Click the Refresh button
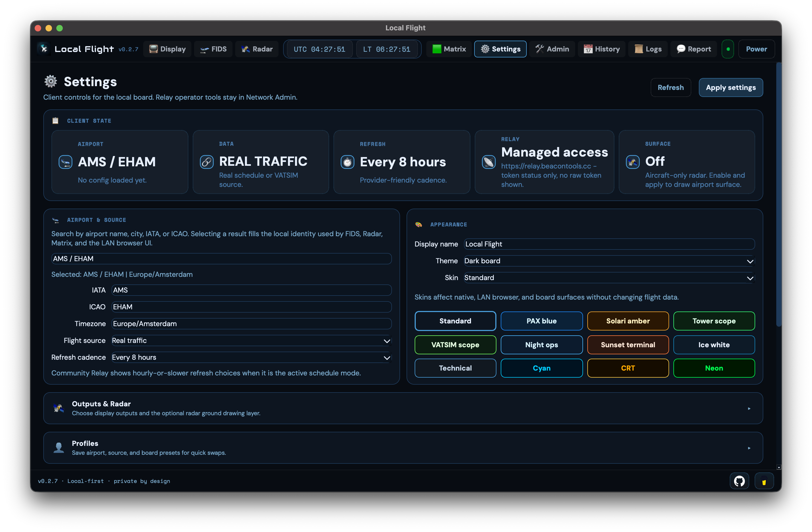Image resolution: width=812 pixels, height=532 pixels. point(670,87)
